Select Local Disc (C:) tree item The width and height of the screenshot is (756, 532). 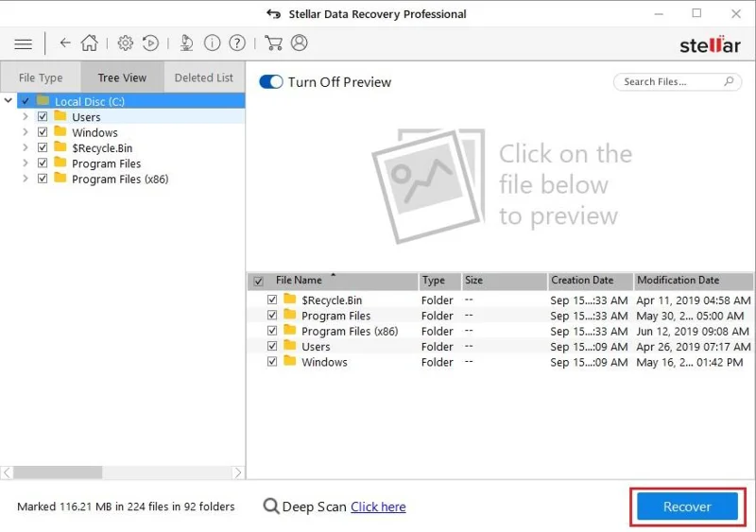click(131, 101)
